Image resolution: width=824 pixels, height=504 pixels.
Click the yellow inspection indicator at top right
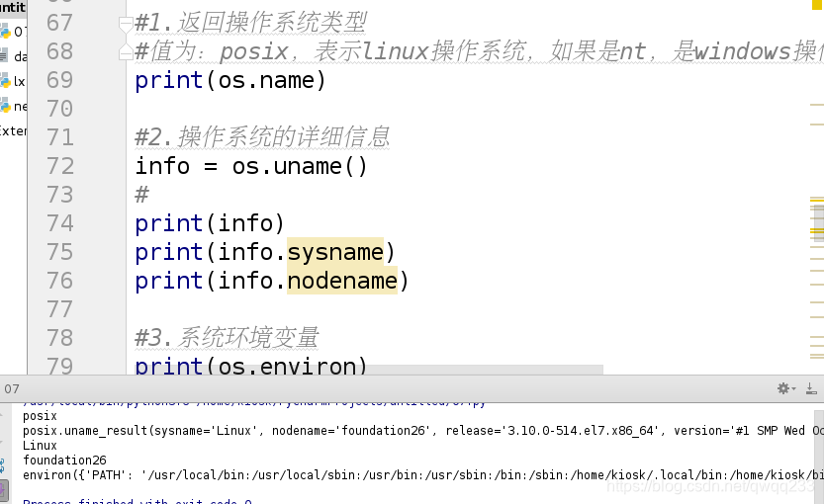[818, 5]
